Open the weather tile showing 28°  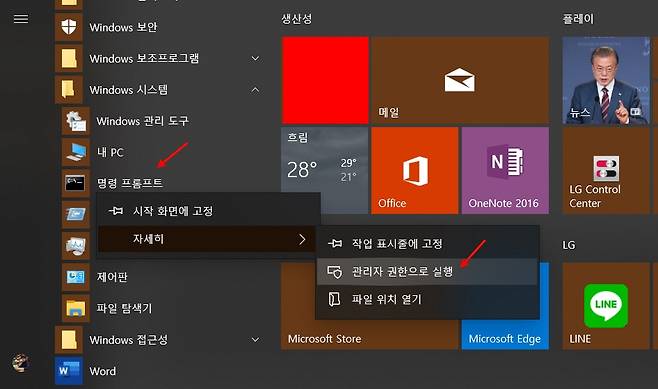point(325,159)
